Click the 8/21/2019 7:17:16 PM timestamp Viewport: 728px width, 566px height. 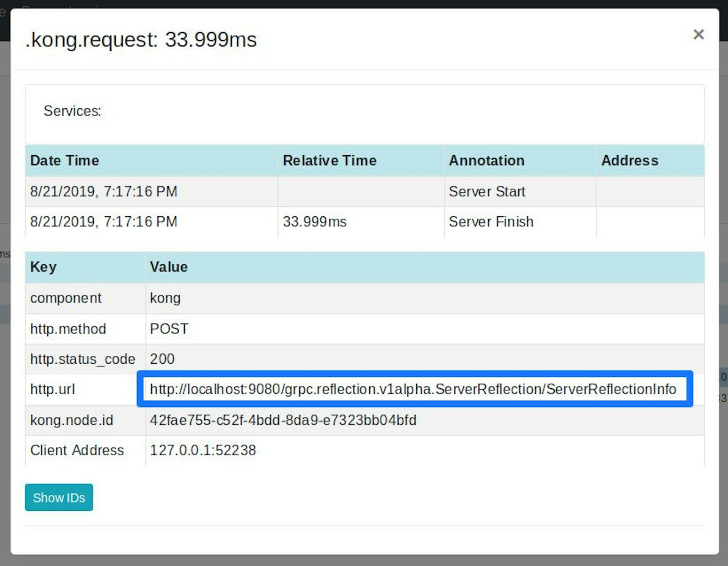104,192
